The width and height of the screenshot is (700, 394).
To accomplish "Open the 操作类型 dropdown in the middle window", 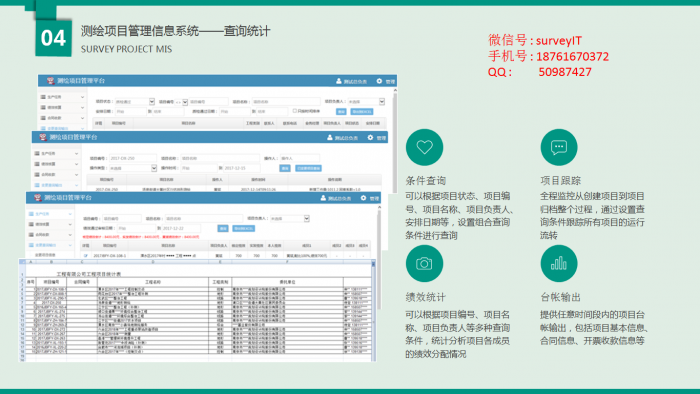I will point(133,168).
